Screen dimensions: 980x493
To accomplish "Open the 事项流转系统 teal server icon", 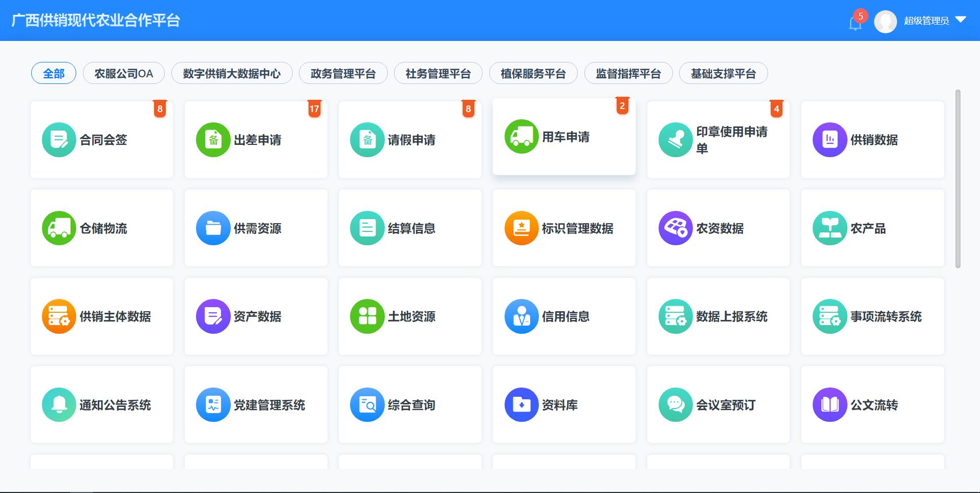I will (x=830, y=316).
